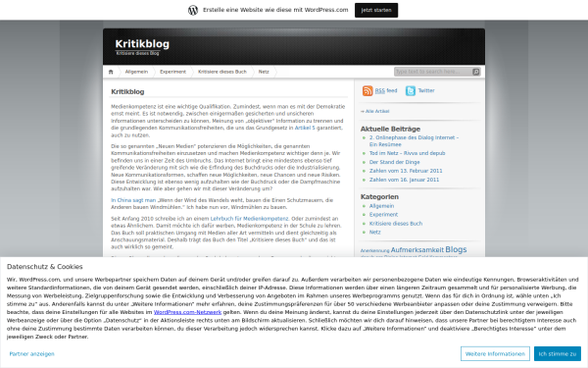
Task: Click the search text input field
Action: point(433,72)
